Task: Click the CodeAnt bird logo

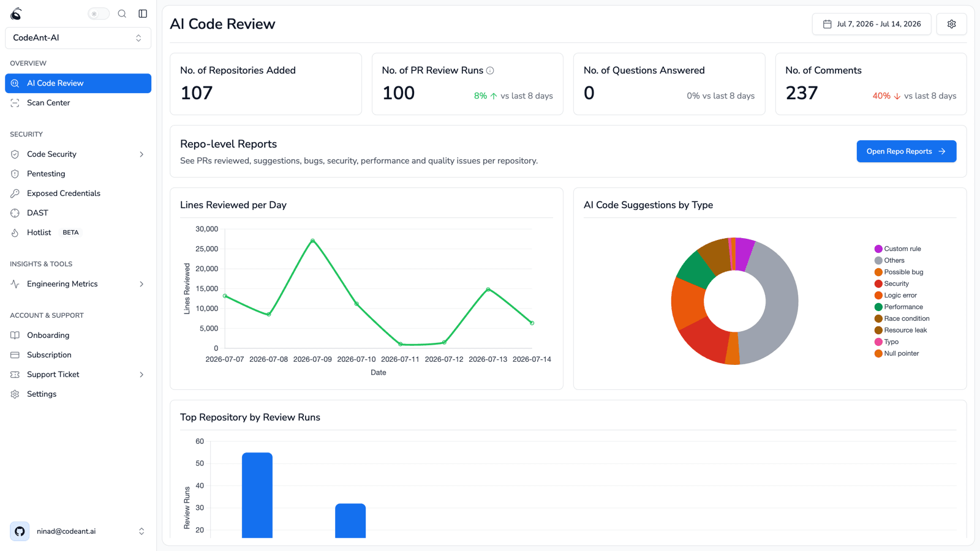Action: (x=16, y=13)
